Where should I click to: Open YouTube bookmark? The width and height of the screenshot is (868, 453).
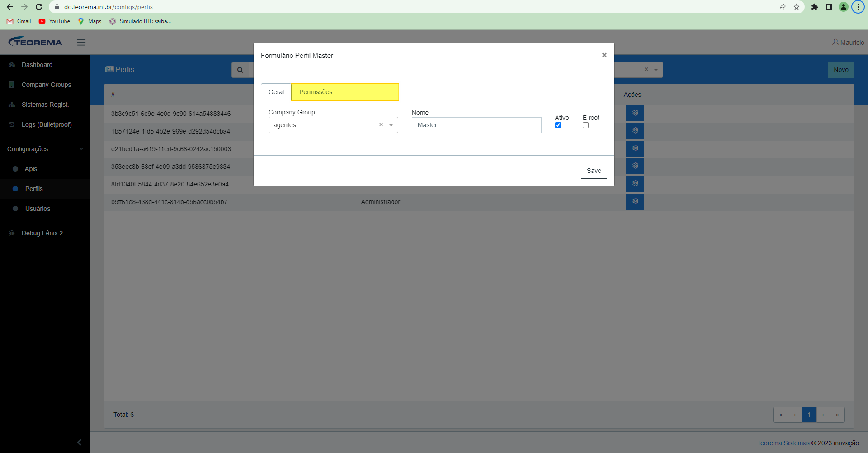[54, 21]
